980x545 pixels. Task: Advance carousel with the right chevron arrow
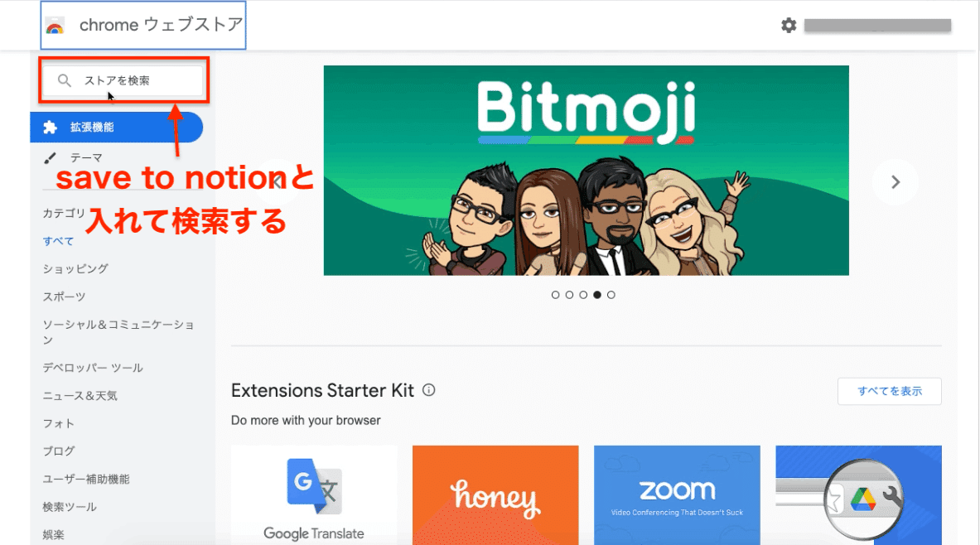coord(895,182)
